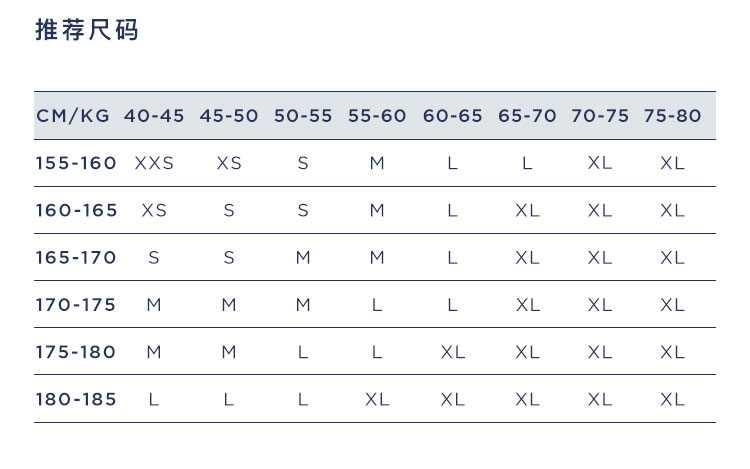Select the 160-165 height row label

[76, 210]
